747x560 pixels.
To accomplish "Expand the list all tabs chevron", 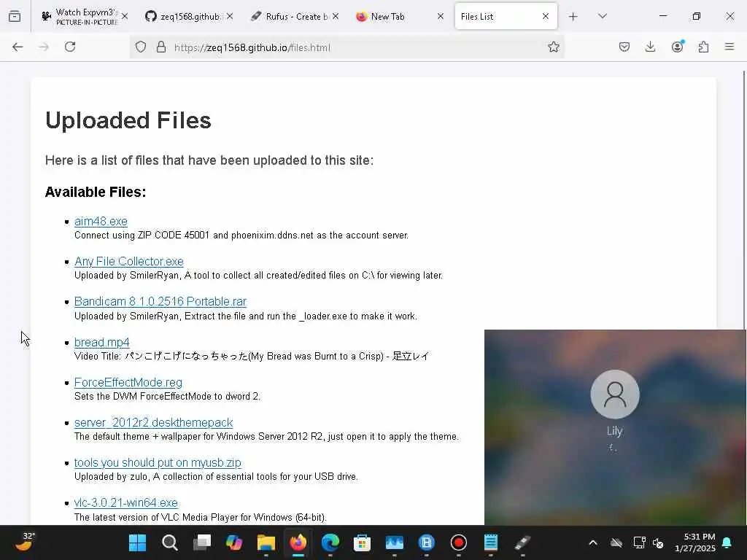I will tap(602, 16).
